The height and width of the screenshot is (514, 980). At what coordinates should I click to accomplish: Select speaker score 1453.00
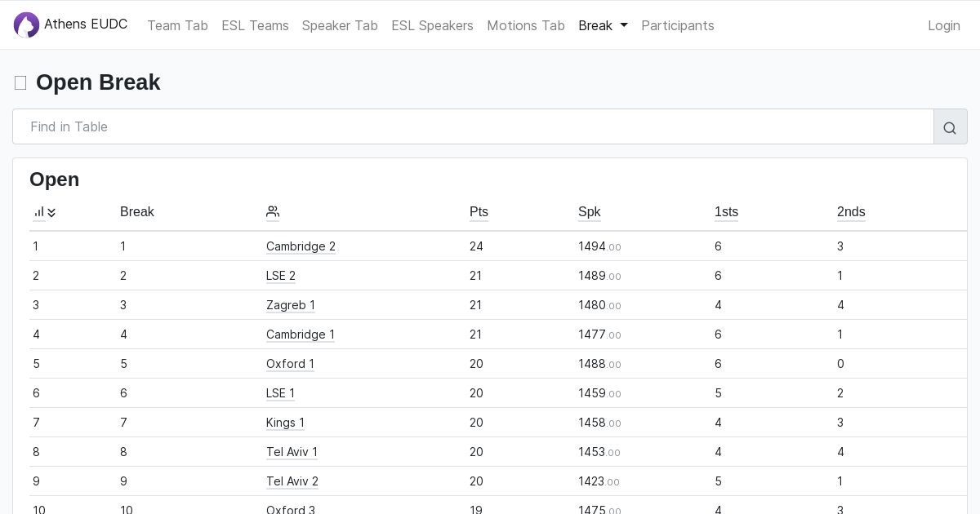(x=599, y=452)
